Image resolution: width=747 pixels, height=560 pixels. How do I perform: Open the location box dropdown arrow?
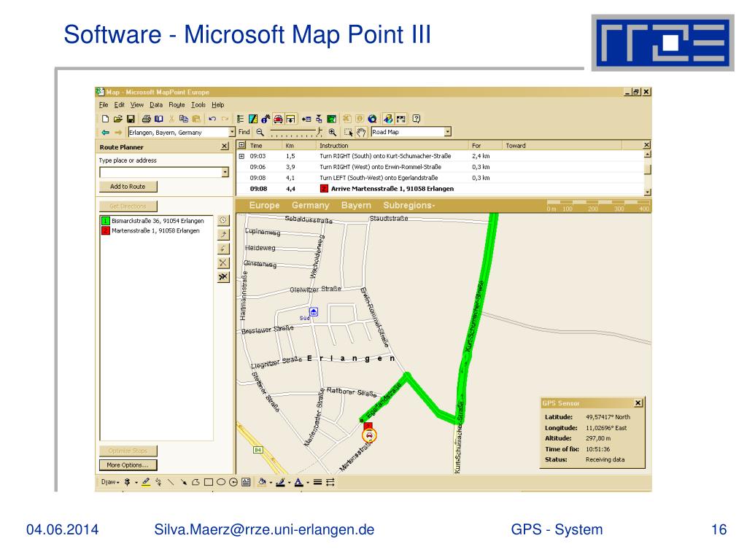point(232,132)
